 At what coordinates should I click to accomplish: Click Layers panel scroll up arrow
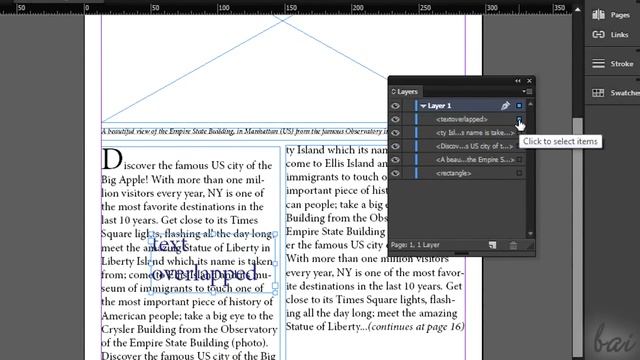530,104
